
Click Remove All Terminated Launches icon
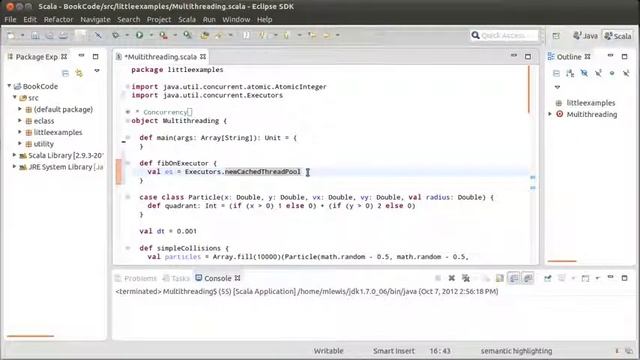click(x=465, y=278)
